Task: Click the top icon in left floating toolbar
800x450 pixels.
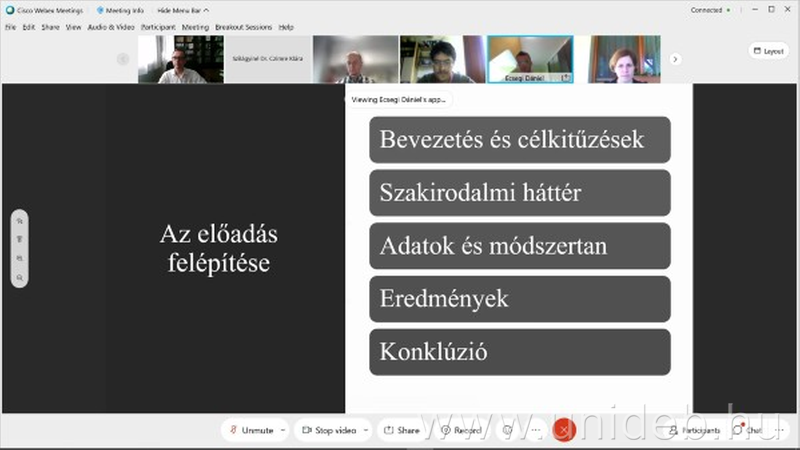Action: [19, 222]
